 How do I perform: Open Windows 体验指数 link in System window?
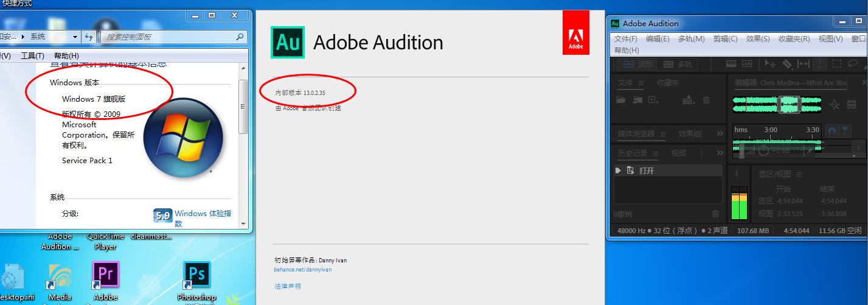203,219
